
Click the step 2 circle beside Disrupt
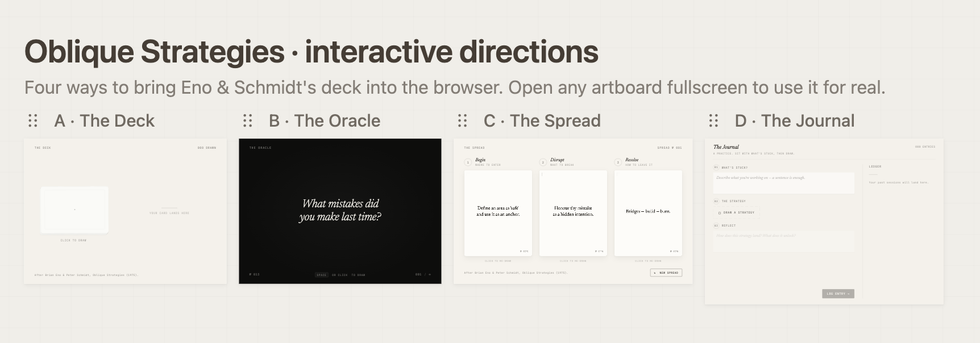(543, 162)
